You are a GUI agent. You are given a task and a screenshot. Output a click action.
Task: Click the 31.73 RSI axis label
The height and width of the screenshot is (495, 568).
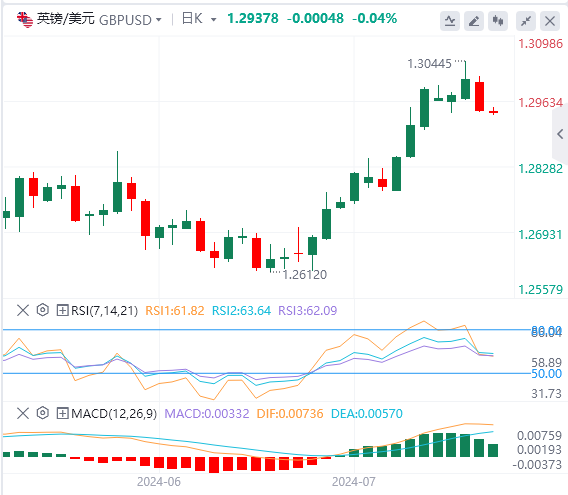(x=546, y=394)
